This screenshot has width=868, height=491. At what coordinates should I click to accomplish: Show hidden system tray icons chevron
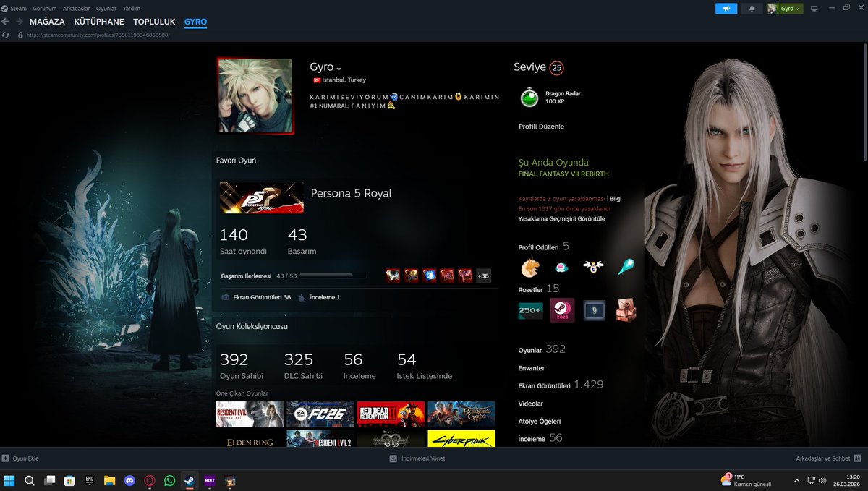point(797,480)
